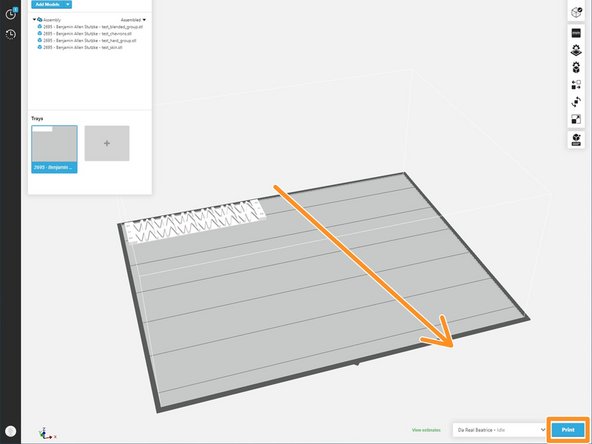Select the test_chevrons.stl model
This screenshot has height=444, width=592.
[x=85, y=34]
